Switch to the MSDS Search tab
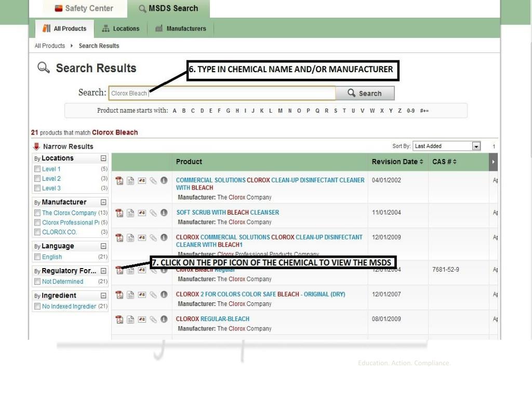Screen dimensions: 532x399 168,8
